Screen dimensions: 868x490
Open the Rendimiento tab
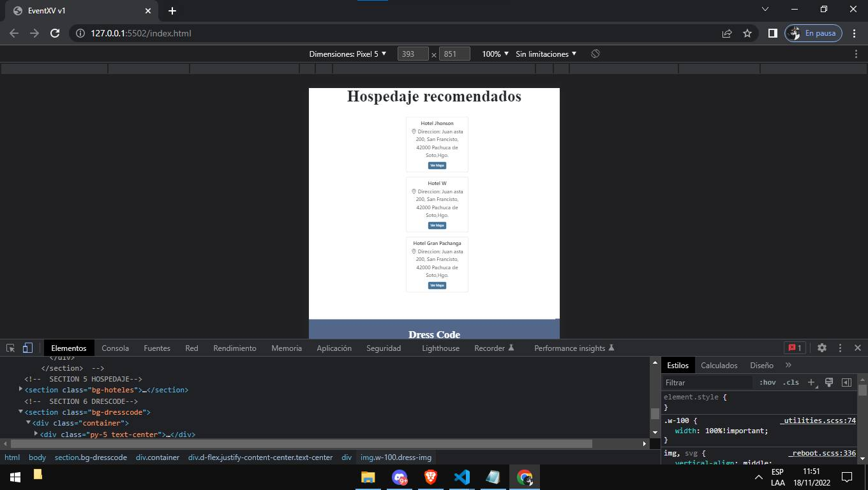tap(235, 348)
